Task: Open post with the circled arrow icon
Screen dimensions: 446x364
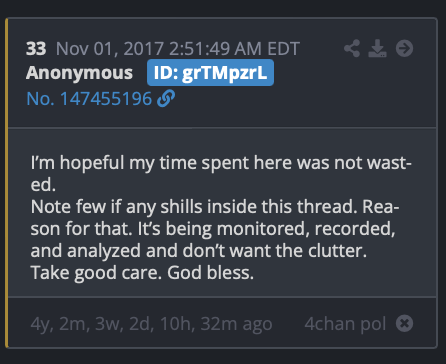Action: click(404, 49)
